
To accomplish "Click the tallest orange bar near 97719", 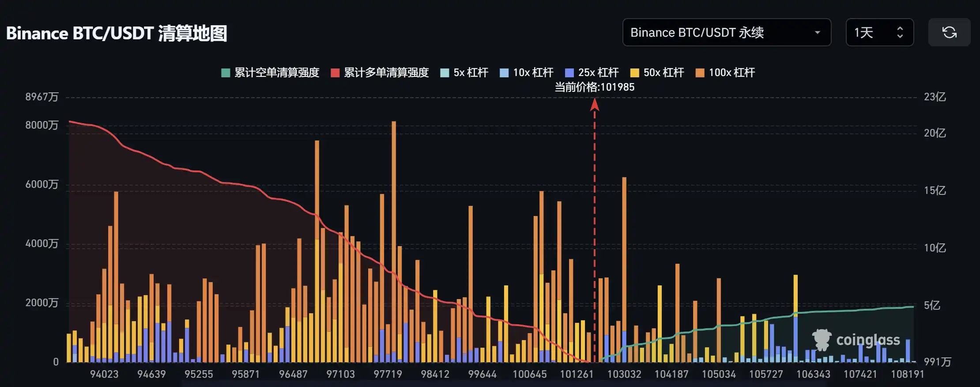I will click(393, 199).
